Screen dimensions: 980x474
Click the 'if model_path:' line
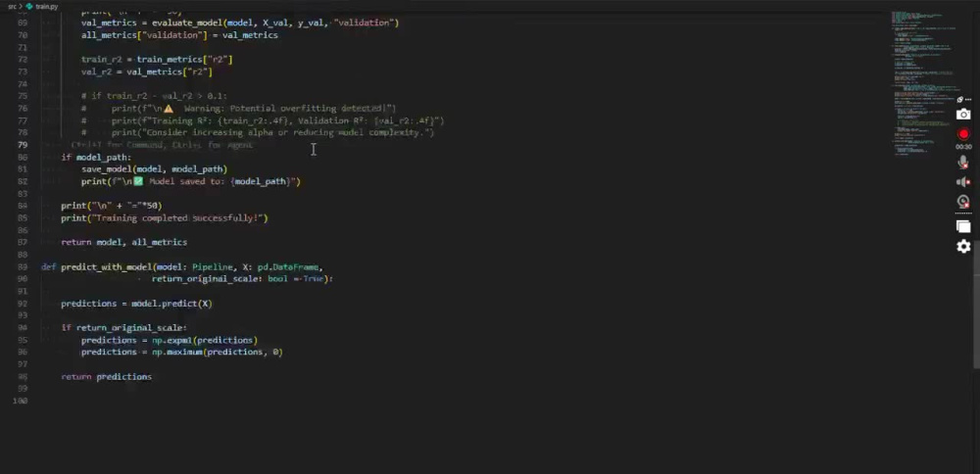96,158
